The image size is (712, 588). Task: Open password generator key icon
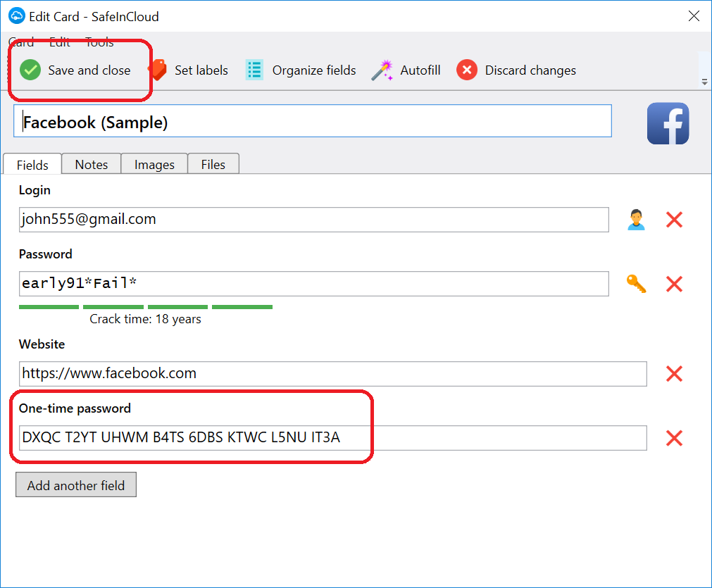636,284
